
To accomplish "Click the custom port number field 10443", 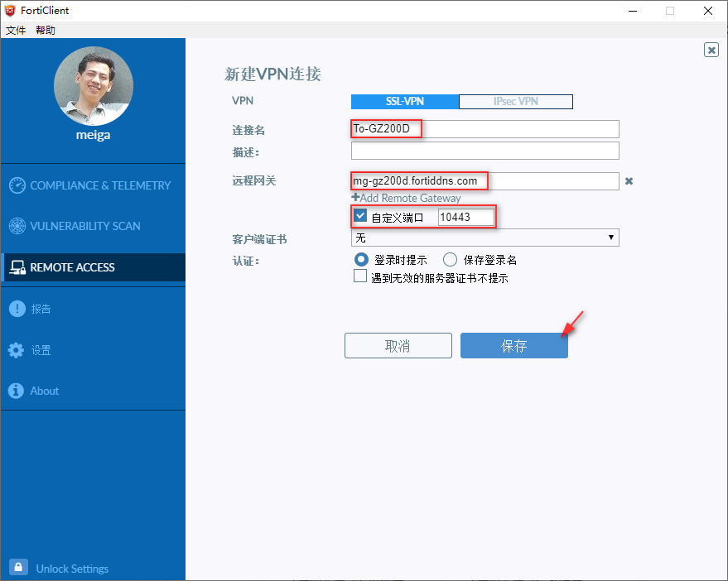I will coord(466,217).
